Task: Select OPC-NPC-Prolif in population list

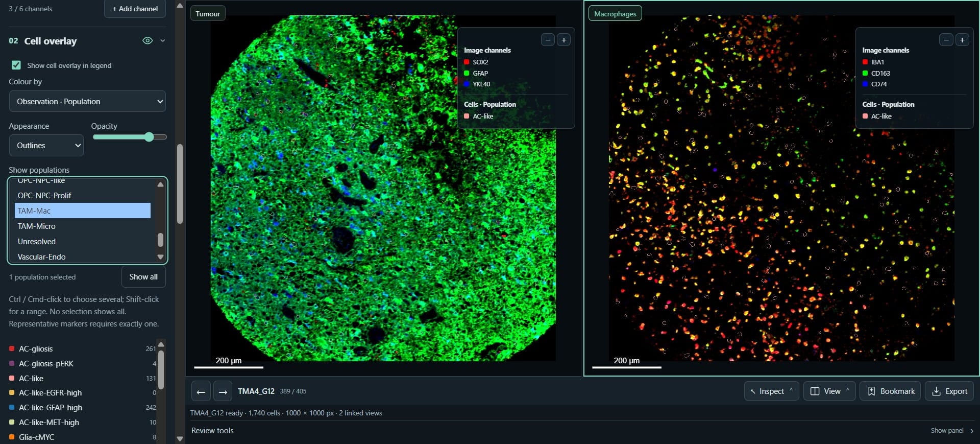Action: (83, 195)
